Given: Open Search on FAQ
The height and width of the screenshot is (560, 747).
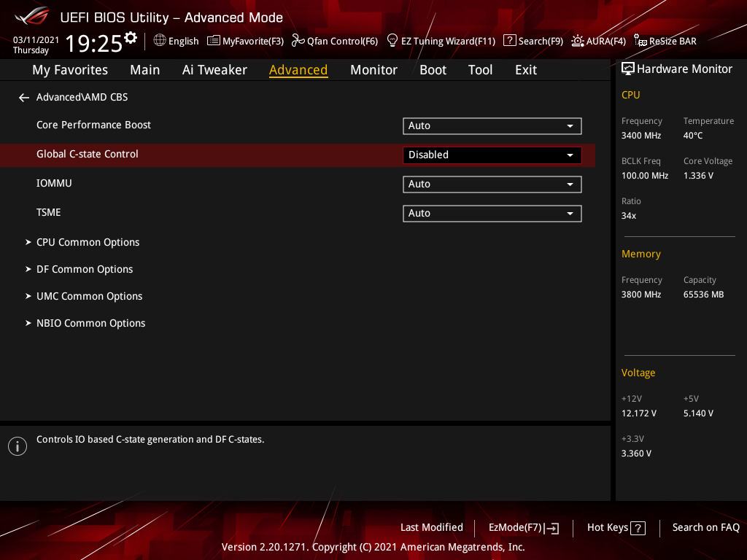Looking at the screenshot, I should click(x=705, y=528).
